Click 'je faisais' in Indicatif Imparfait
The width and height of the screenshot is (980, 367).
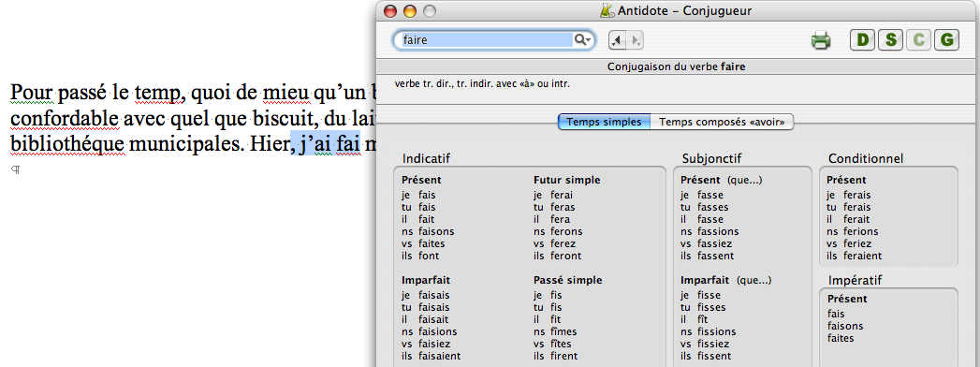(x=426, y=295)
